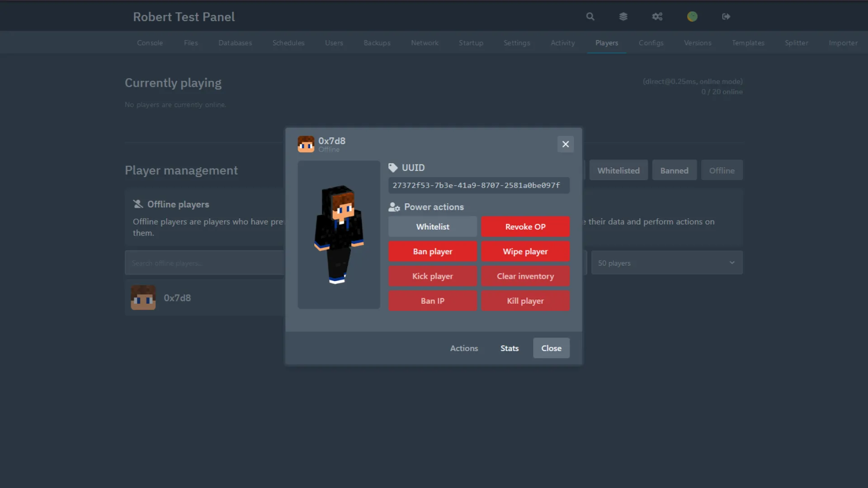868x488 pixels.
Task: Select the UUID text field
Action: coord(478,185)
